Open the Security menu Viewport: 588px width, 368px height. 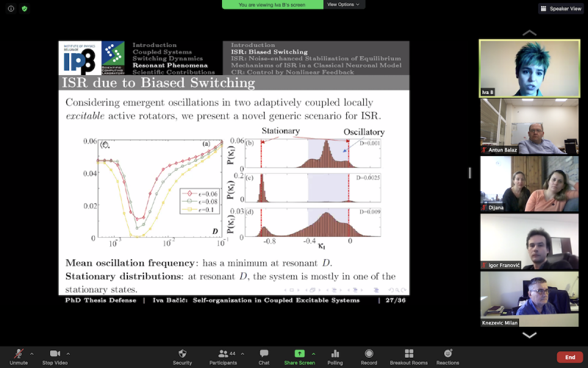coord(182,357)
